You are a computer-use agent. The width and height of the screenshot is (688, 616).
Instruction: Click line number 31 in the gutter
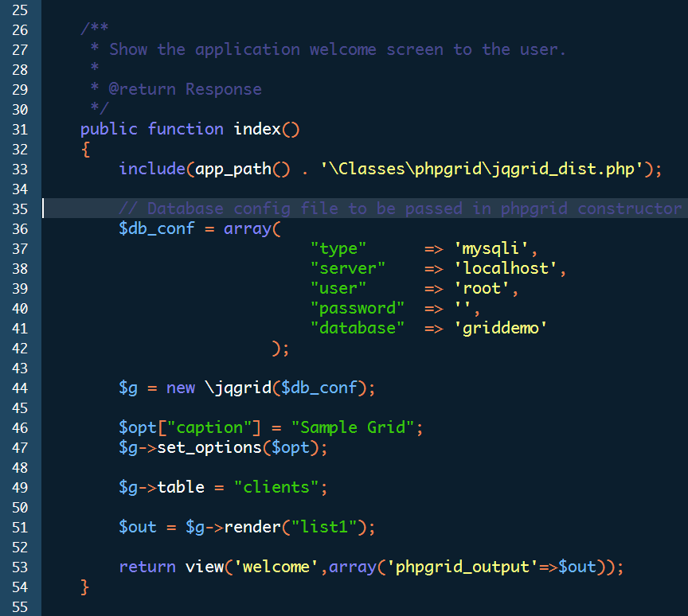click(x=20, y=129)
